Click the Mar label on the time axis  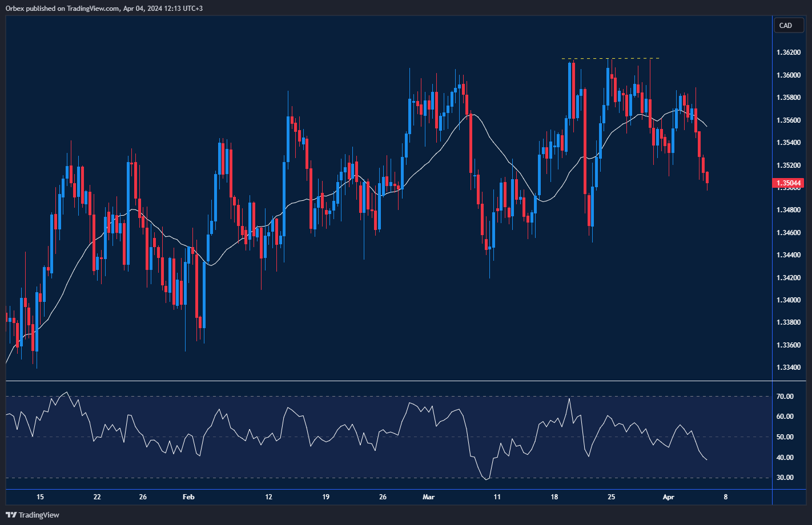tap(428, 497)
